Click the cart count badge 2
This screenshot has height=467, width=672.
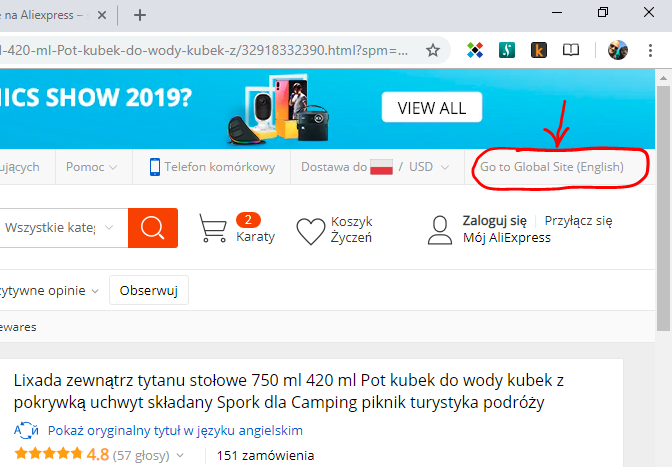click(248, 220)
